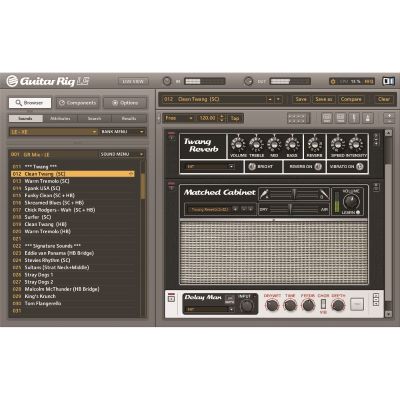400x400 pixels.
Task: Click the CPU power icon
Action: [333, 81]
